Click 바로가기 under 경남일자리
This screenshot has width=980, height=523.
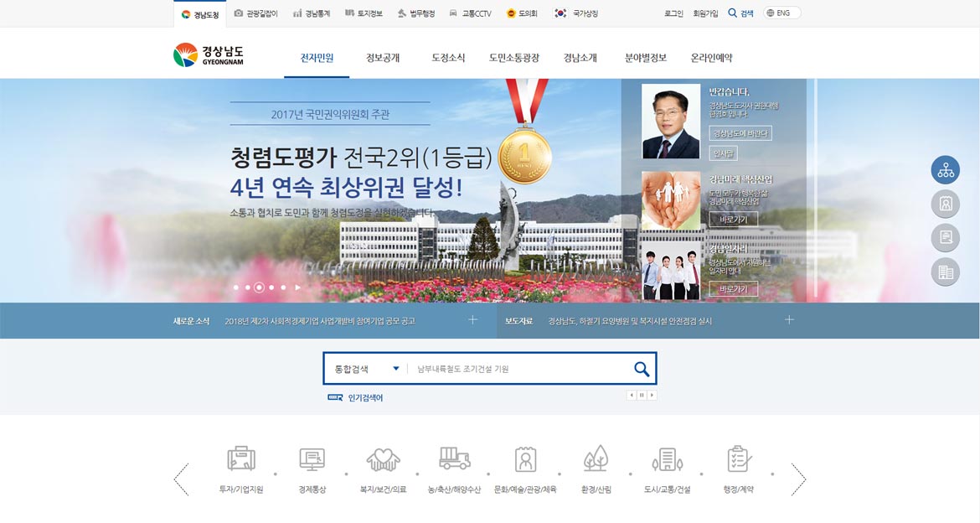tap(733, 289)
